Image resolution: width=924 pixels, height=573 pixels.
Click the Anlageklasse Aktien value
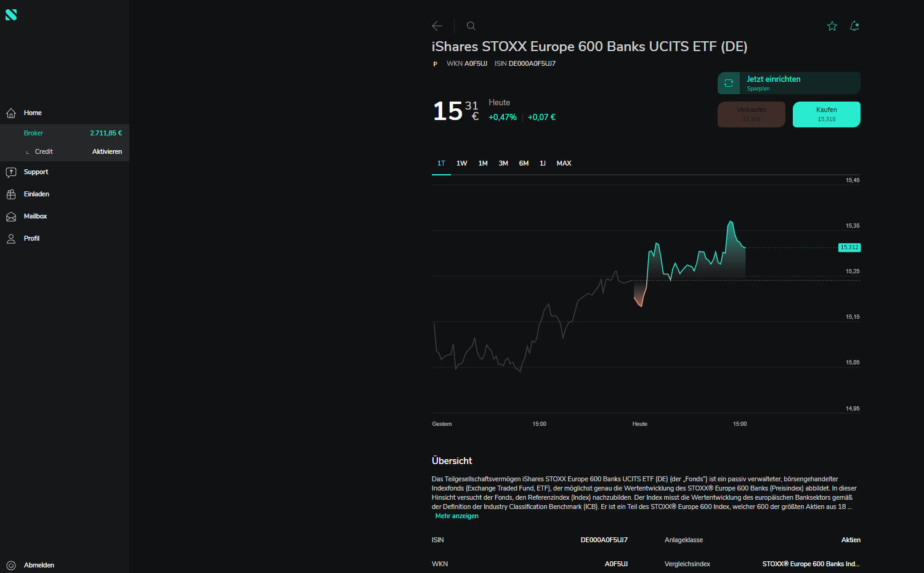tap(851, 540)
